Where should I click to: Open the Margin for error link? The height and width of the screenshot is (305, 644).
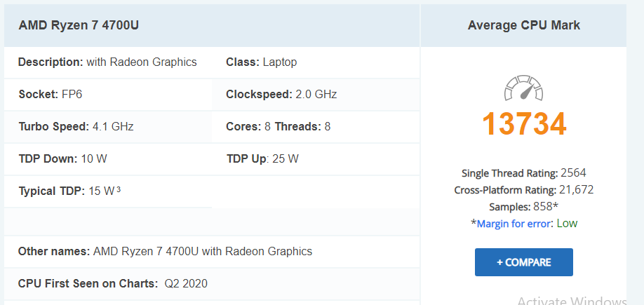pyautogui.click(x=514, y=224)
